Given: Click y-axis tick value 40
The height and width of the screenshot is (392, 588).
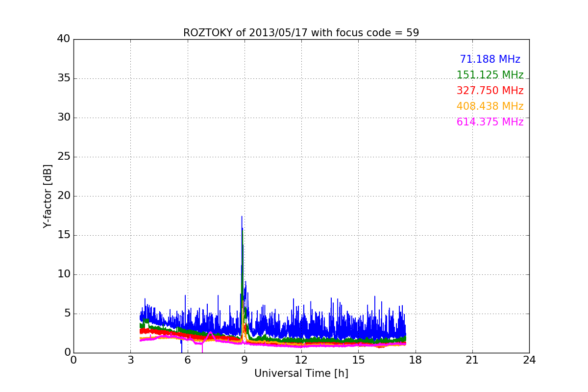Looking at the screenshot, I should [x=64, y=39].
